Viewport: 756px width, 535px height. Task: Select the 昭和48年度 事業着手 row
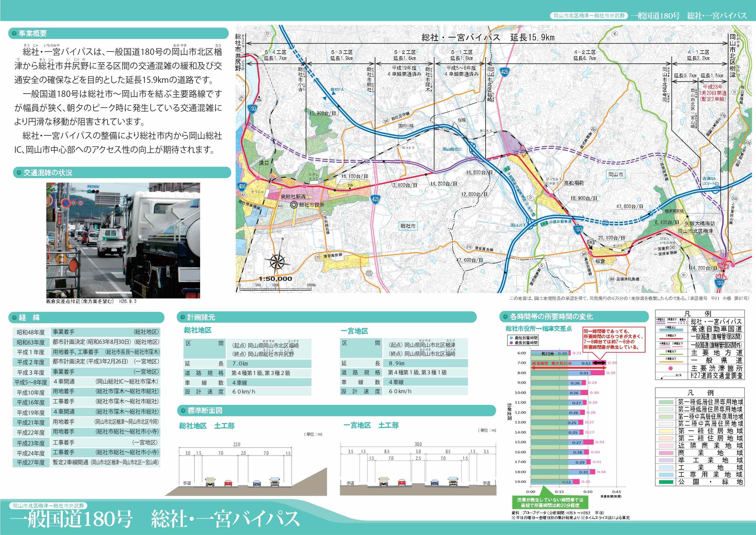pos(87,332)
